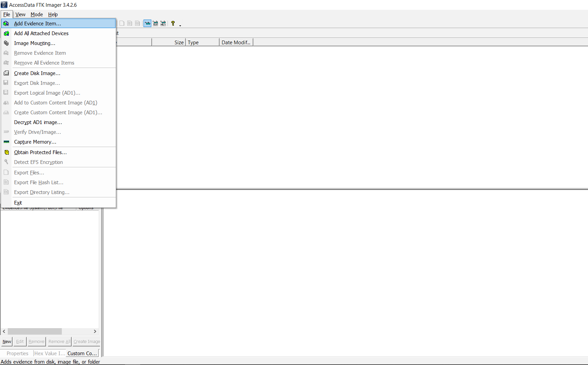Select Create Disk Image menu entry
Viewport: 588px width, 365px height.
(58, 73)
